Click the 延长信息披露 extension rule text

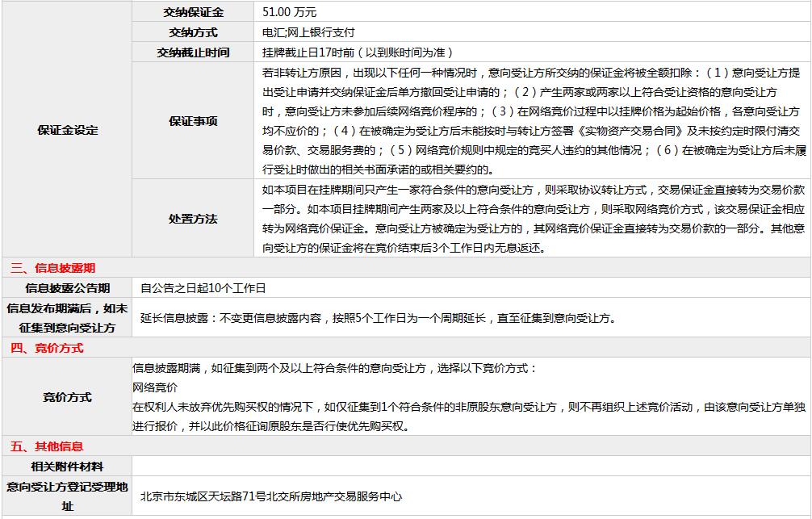378,318
